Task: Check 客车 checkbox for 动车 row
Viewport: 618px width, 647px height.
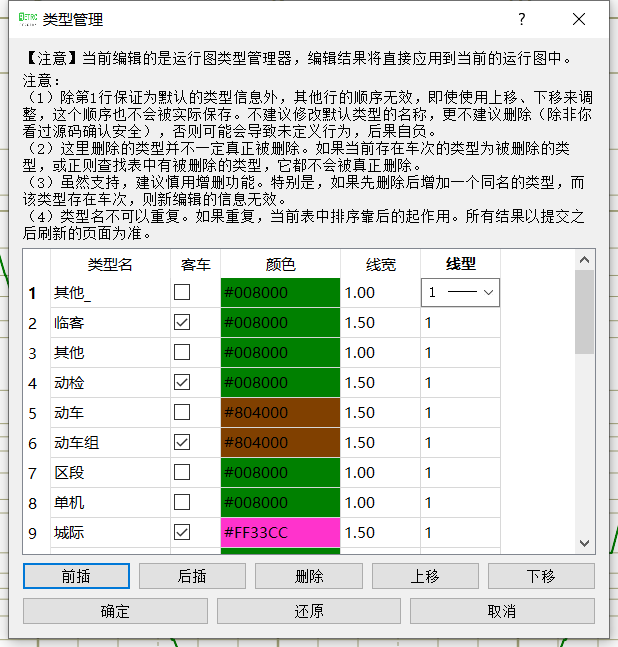Action: click(182, 412)
